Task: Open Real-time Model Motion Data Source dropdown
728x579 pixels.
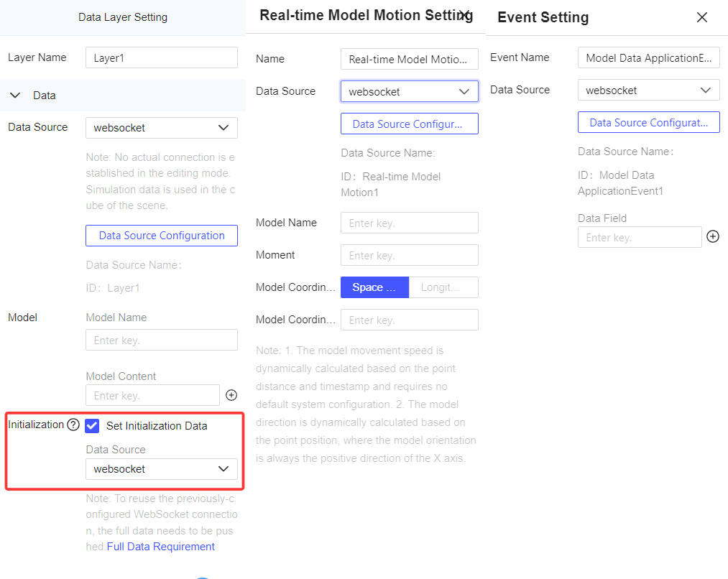Action: [410, 92]
